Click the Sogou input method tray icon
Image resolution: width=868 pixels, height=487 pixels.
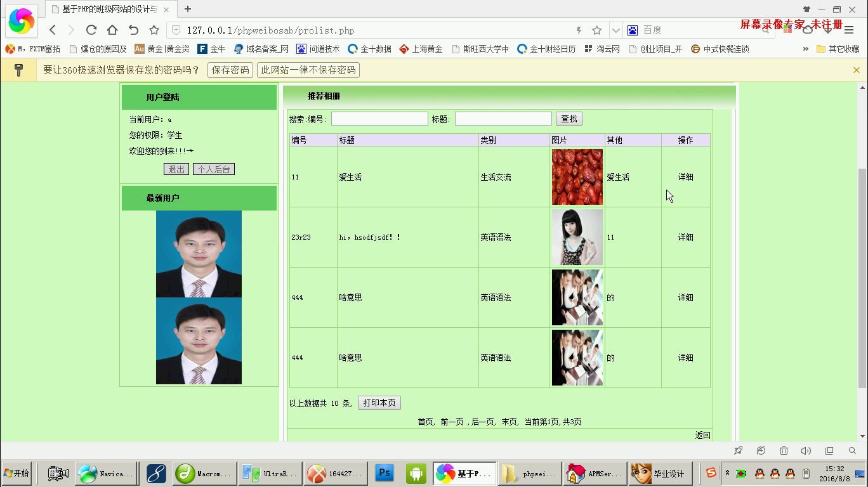[x=711, y=473]
